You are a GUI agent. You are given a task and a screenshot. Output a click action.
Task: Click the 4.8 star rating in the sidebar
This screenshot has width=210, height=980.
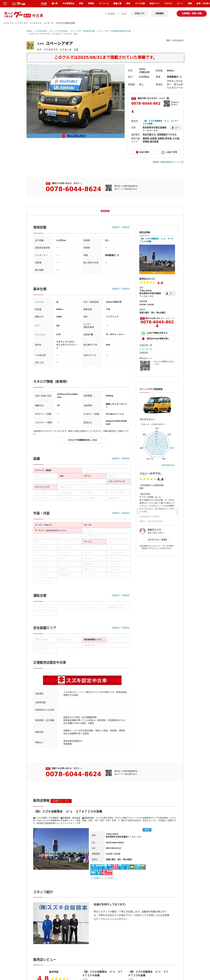[151, 283]
